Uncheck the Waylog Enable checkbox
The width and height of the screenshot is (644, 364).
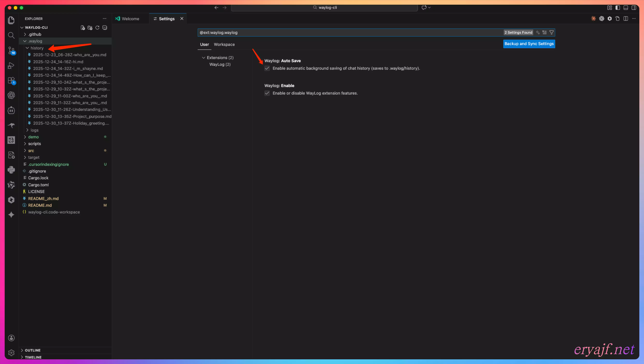[267, 93]
